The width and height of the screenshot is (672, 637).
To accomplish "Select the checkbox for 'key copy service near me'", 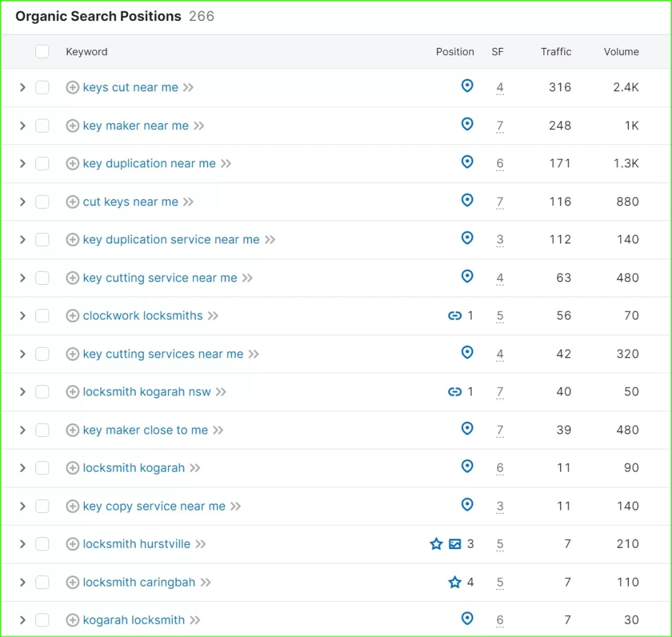I will click(x=42, y=506).
